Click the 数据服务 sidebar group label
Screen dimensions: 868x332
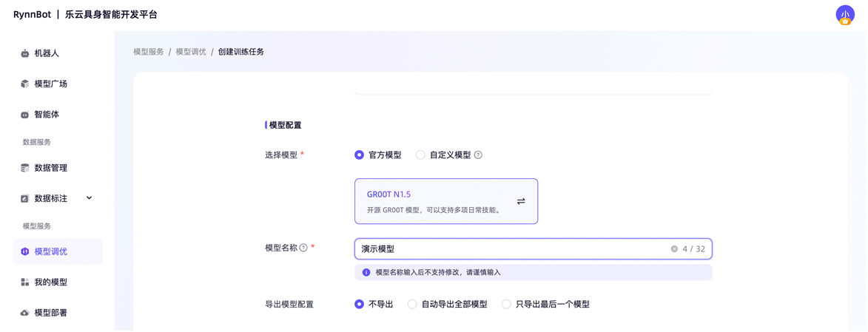[x=36, y=142]
